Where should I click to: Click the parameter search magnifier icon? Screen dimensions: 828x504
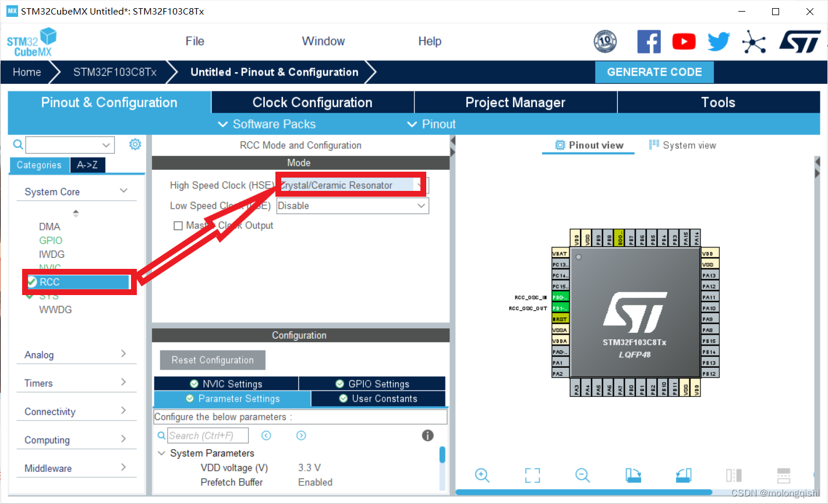tap(161, 435)
